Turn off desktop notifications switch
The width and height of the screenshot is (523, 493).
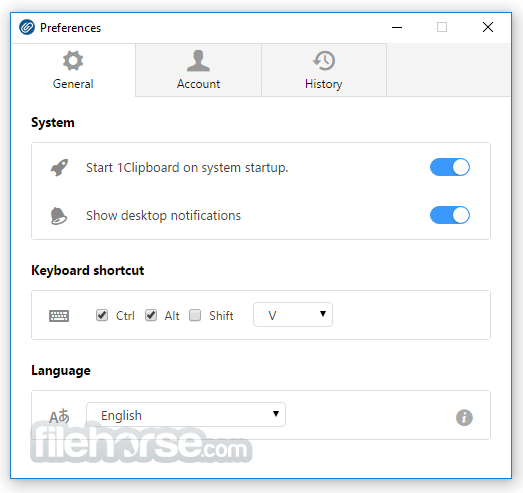pyautogui.click(x=450, y=215)
